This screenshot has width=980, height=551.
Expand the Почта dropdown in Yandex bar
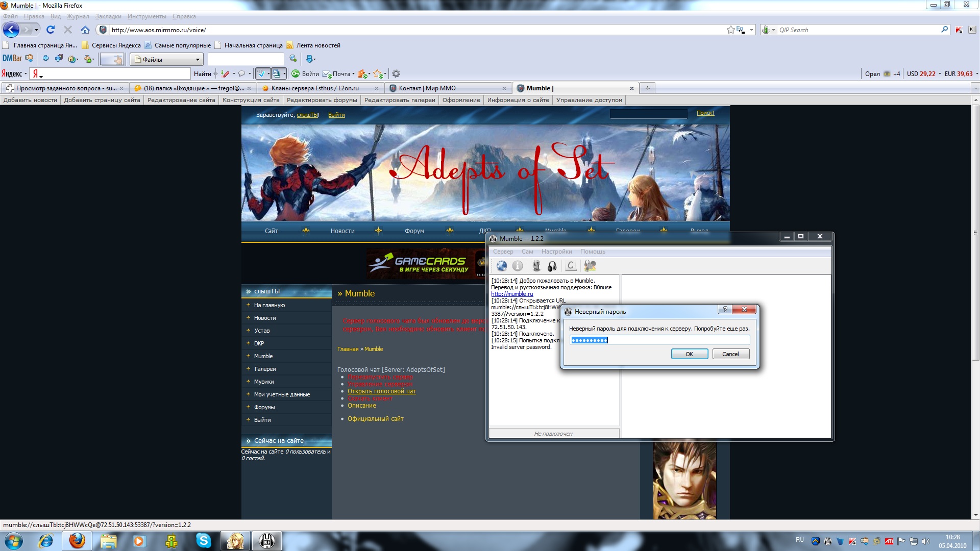click(x=353, y=74)
